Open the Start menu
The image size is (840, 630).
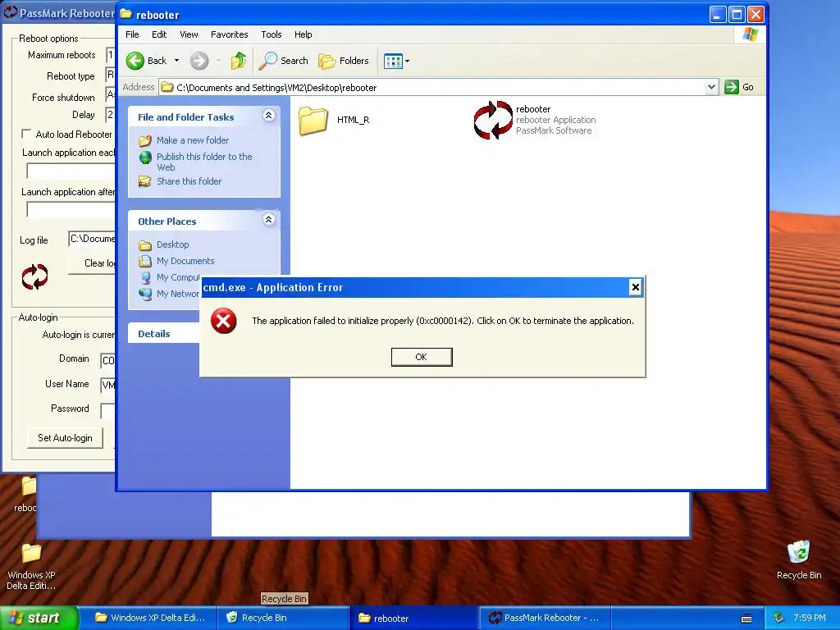pos(39,618)
